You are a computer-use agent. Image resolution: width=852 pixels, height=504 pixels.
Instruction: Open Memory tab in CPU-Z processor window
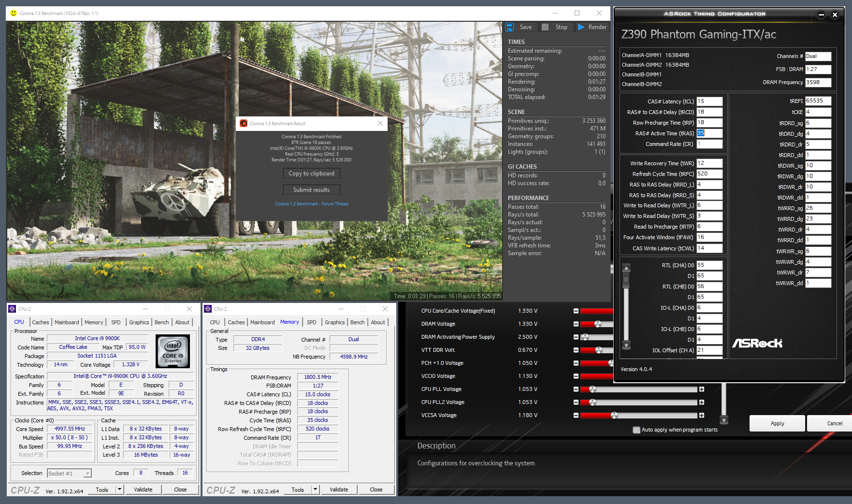click(94, 322)
